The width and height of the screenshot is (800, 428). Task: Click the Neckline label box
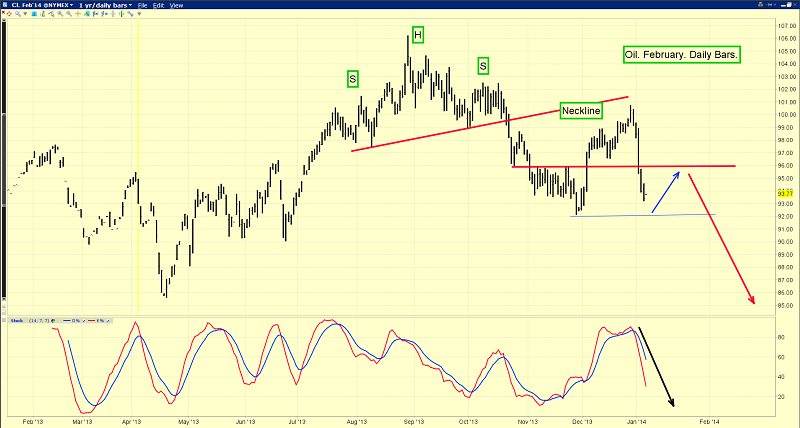(x=581, y=110)
